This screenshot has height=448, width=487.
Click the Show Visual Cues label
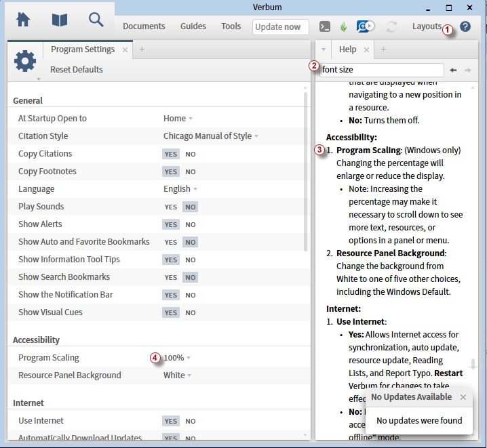pos(50,312)
